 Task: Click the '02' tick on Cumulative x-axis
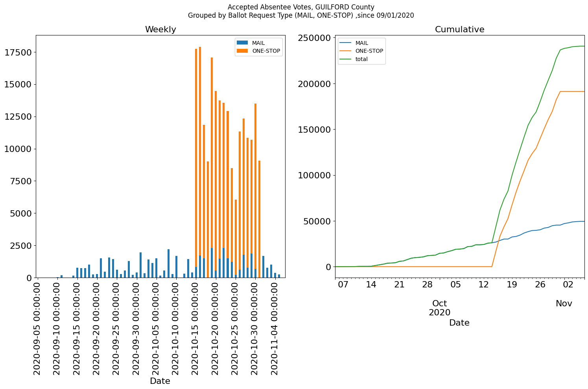(568, 284)
